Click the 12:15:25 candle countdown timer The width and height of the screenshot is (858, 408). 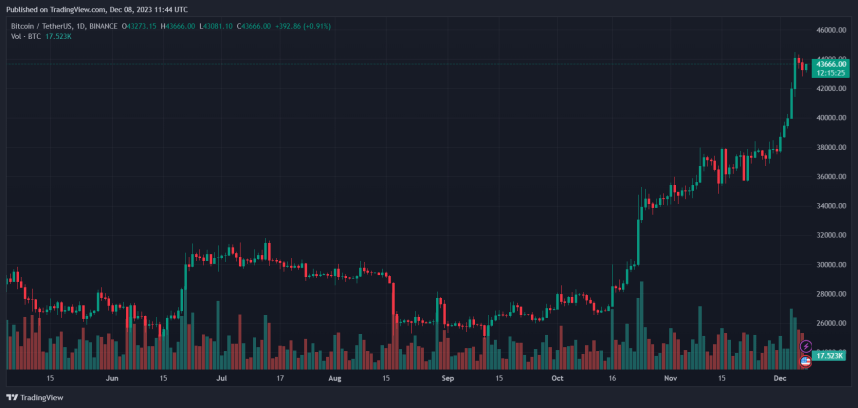830,73
